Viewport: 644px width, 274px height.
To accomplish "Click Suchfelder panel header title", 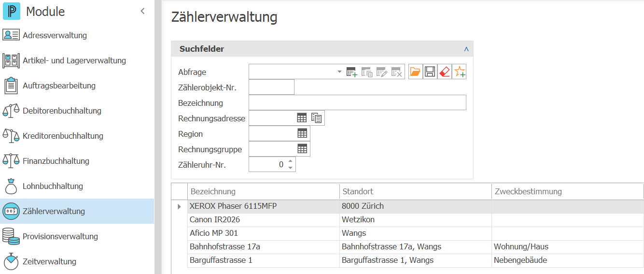I will 202,49.
